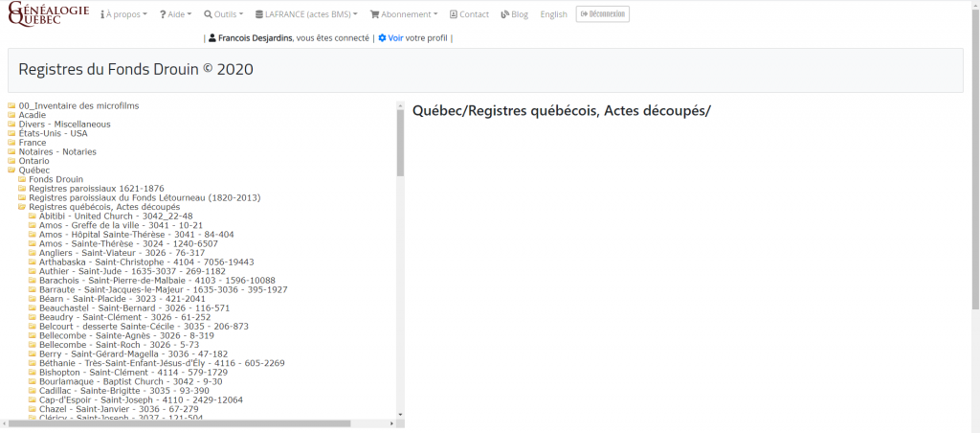Open the Outils search menu
The height and width of the screenshot is (433, 980).
(x=223, y=15)
